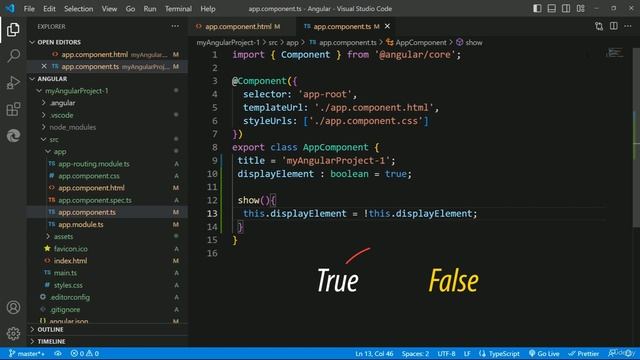640x360 pixels.
Task: Open app.component.spec.ts file
Action: click(x=95, y=200)
